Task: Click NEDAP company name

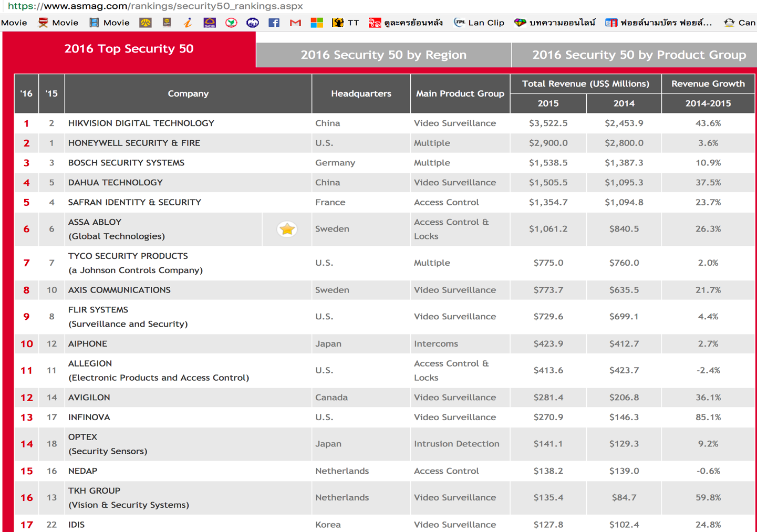Action: (x=82, y=471)
